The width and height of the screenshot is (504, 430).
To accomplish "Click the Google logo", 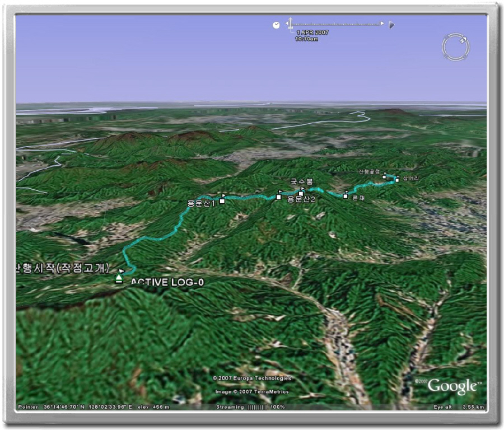I will [452, 386].
